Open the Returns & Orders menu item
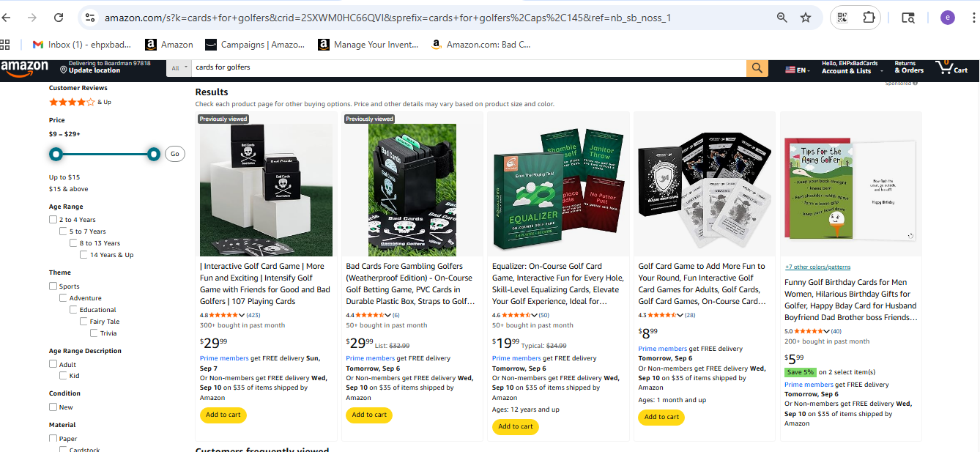980x452 pixels. 909,67
